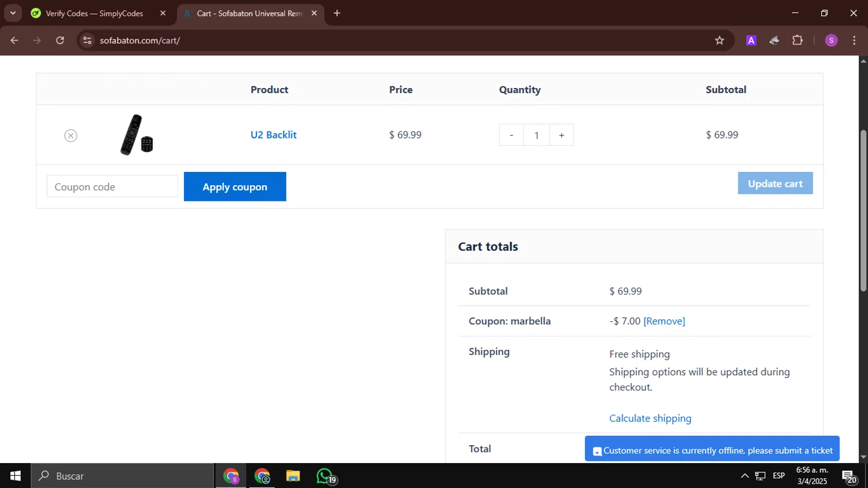
Task: Select the $ 69.99 cart totals subtotal
Action: point(626,291)
